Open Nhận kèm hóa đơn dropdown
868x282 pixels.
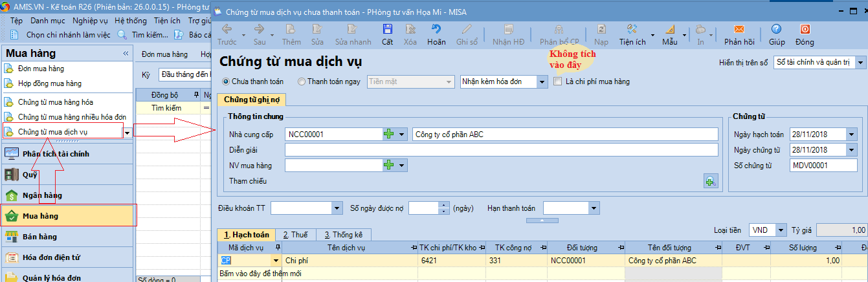point(542,81)
